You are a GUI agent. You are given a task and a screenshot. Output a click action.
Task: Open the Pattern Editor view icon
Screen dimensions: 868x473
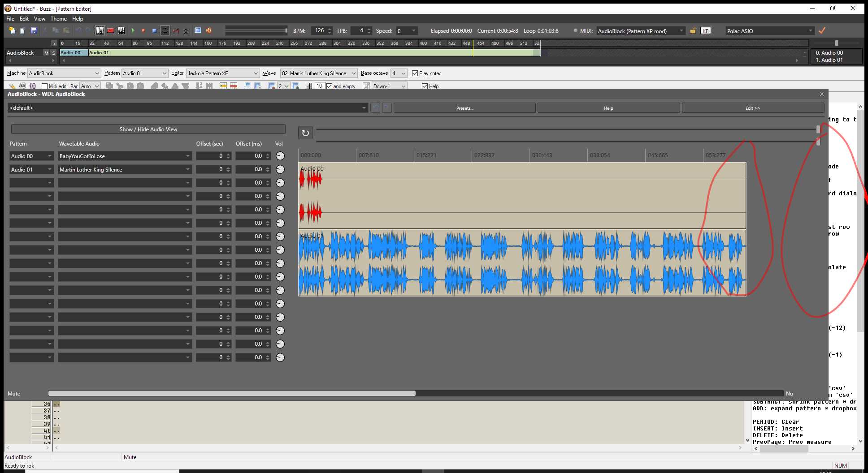pos(99,30)
